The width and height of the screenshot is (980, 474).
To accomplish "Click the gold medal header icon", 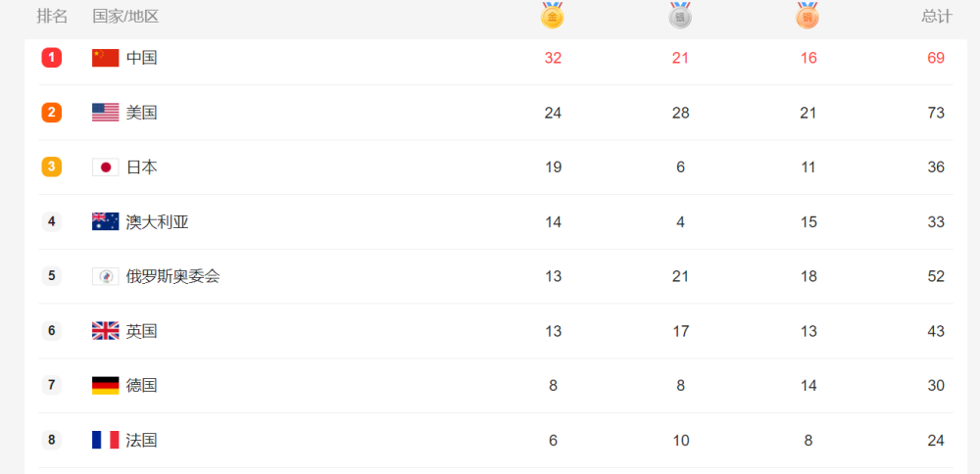I will (x=552, y=16).
